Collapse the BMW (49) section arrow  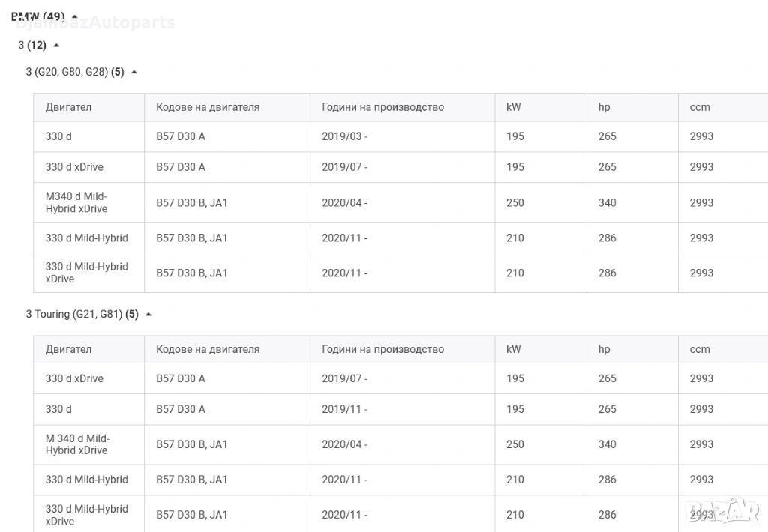click(74, 16)
